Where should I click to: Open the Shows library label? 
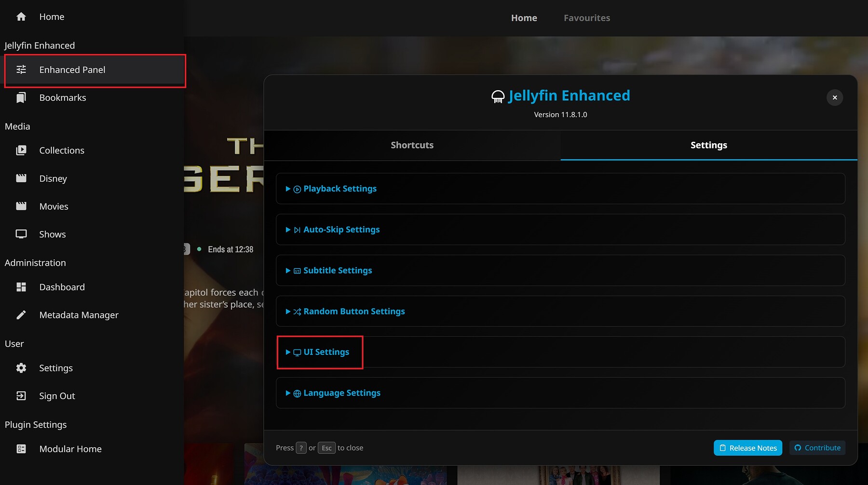[x=53, y=234]
